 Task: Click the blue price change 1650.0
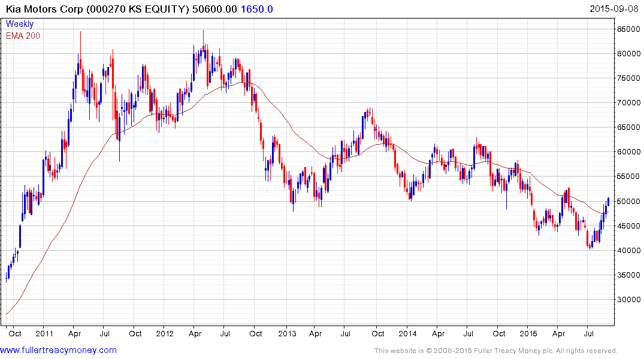tap(256, 9)
